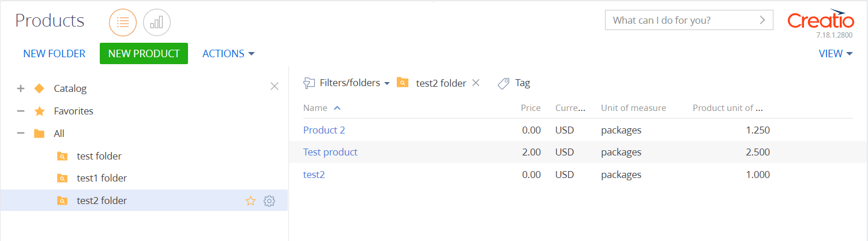Open the View dropdown menu
868x241 pixels.
click(836, 54)
